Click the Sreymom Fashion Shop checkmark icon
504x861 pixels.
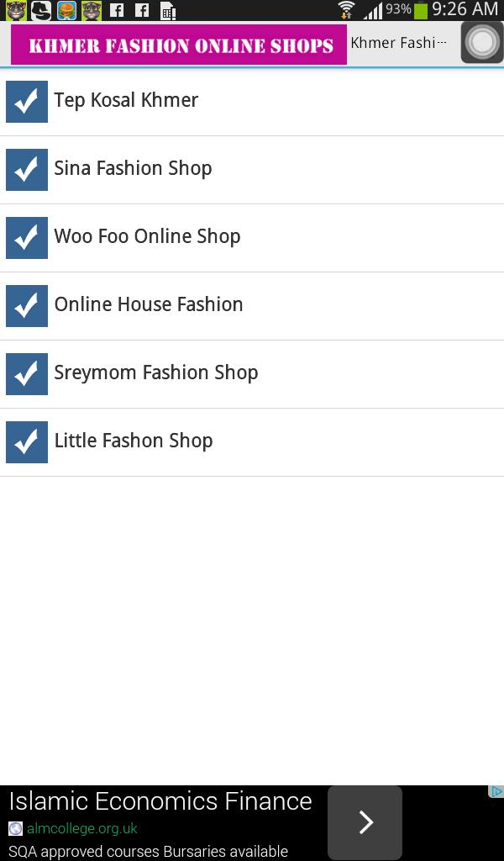[27, 374]
